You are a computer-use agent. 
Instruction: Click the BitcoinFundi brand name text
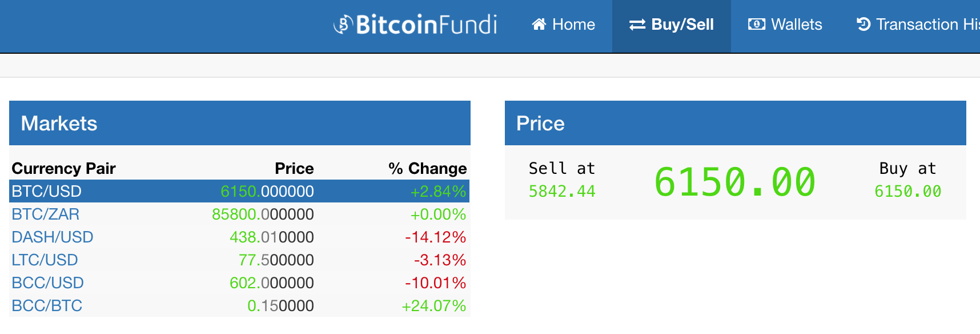pyautogui.click(x=427, y=25)
